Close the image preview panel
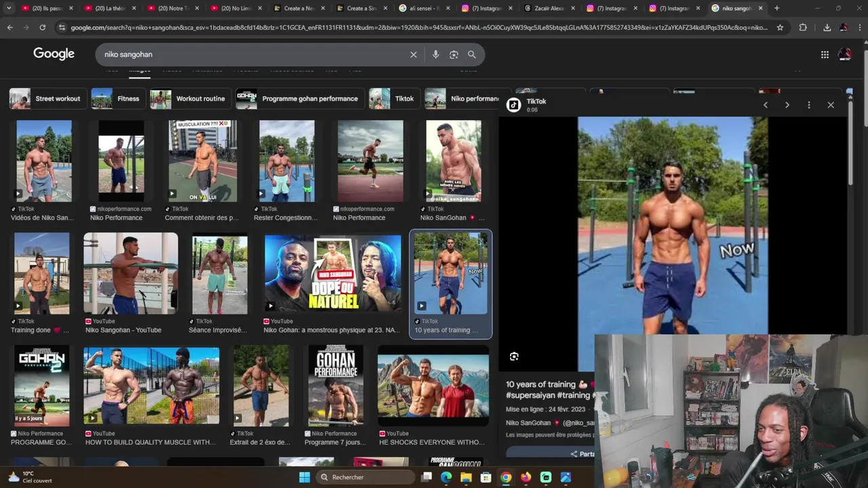Viewport: 868px width, 488px height. (831, 105)
